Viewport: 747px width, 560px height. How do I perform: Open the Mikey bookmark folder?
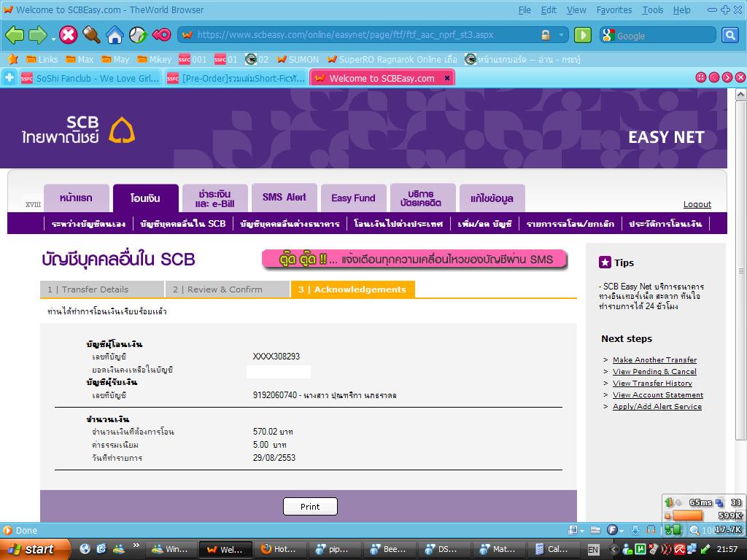click(x=155, y=60)
